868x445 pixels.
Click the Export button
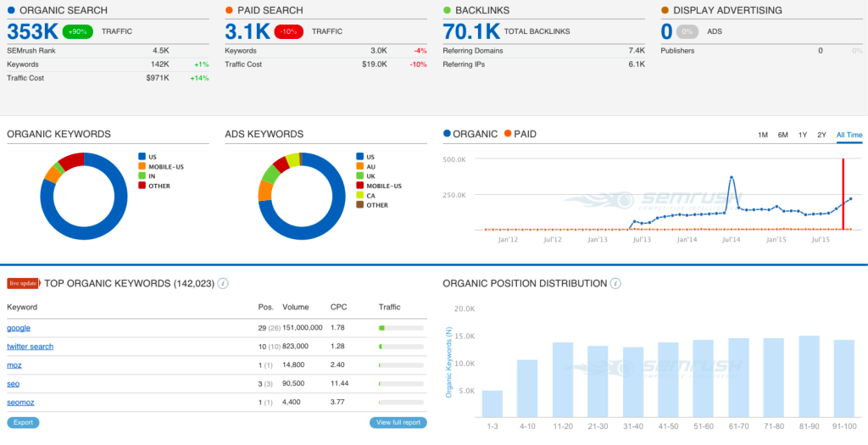coord(23,422)
